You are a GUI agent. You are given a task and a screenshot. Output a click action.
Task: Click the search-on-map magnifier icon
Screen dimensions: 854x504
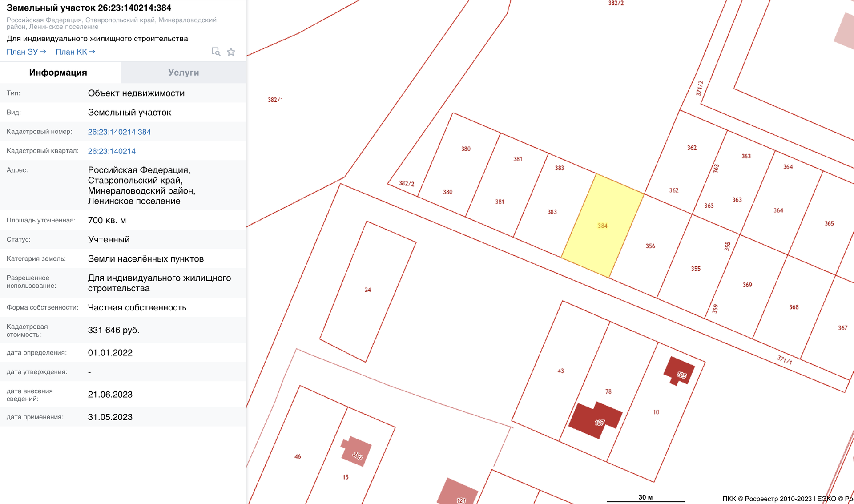click(216, 52)
